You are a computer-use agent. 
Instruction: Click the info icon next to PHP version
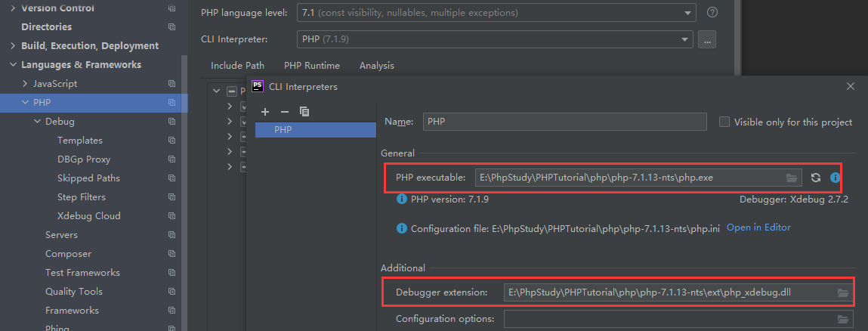pos(402,199)
